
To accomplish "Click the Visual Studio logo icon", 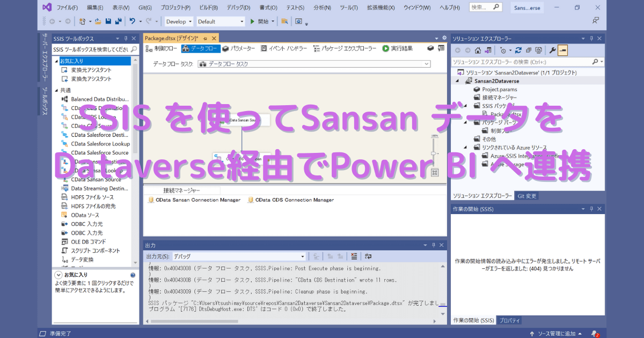I will pos(47,8).
